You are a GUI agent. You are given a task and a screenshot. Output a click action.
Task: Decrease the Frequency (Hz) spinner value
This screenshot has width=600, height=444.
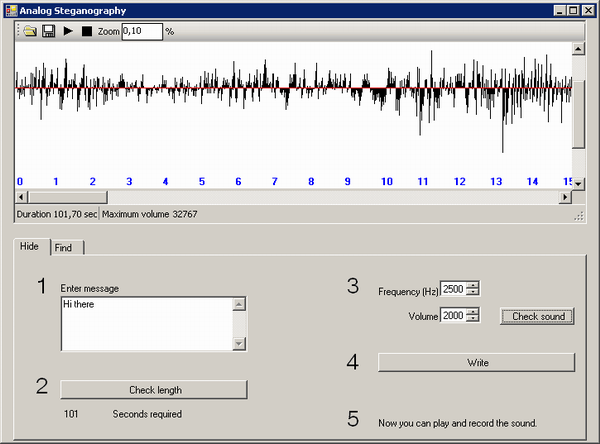tap(473, 292)
